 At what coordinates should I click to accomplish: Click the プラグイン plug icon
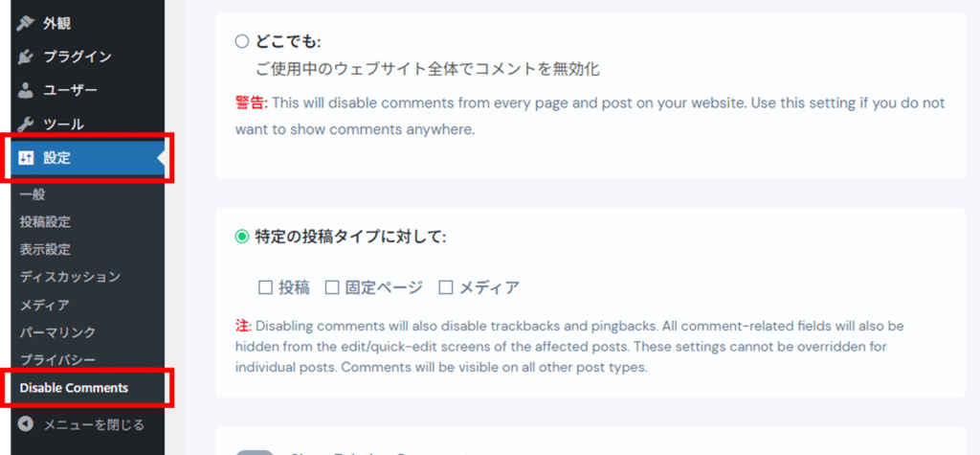click(26, 57)
